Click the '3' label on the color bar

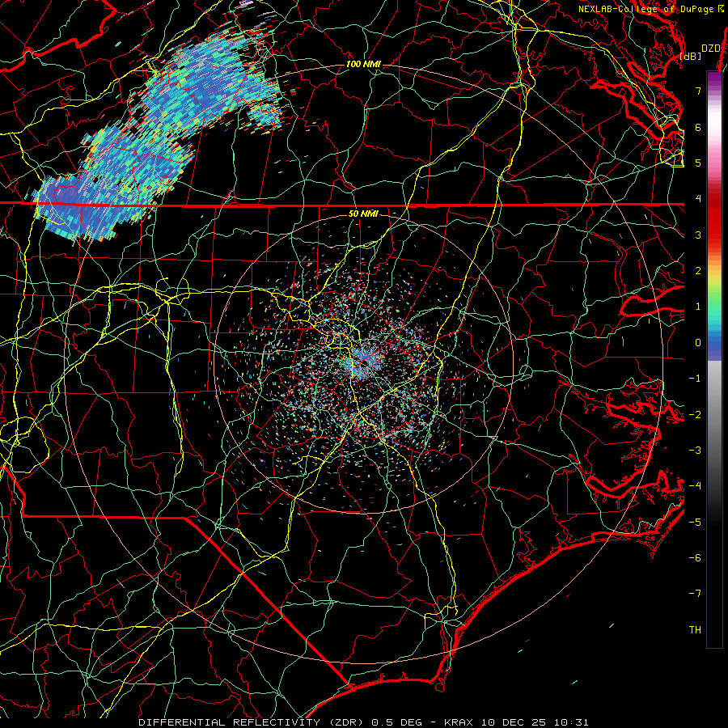[x=698, y=235]
